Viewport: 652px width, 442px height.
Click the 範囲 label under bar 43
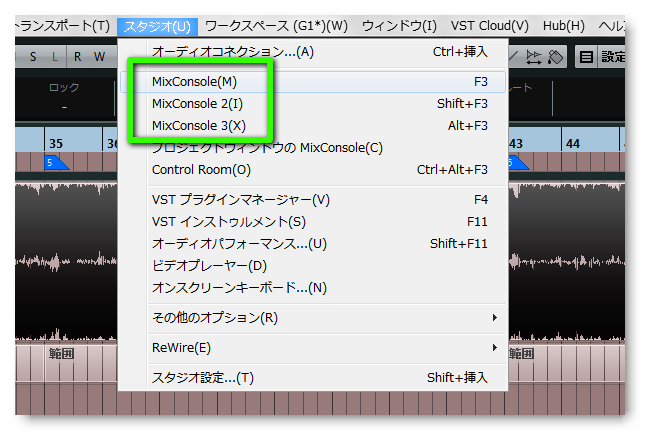coord(520,354)
